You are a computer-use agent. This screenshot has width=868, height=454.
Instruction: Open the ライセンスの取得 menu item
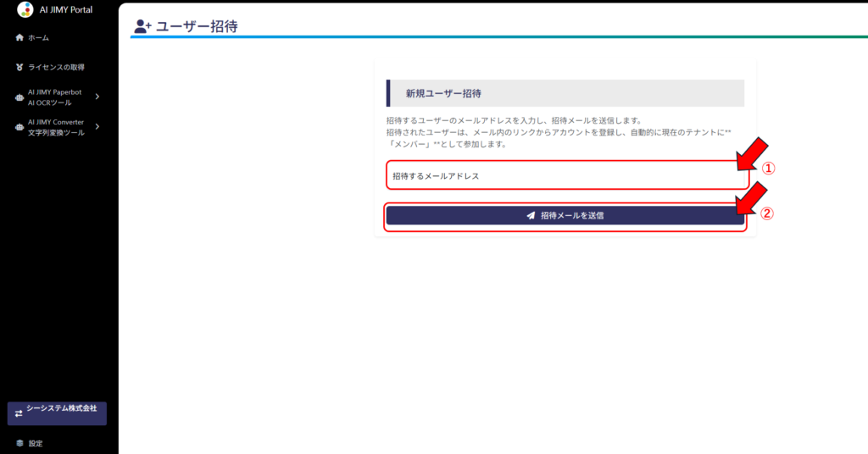click(x=56, y=67)
